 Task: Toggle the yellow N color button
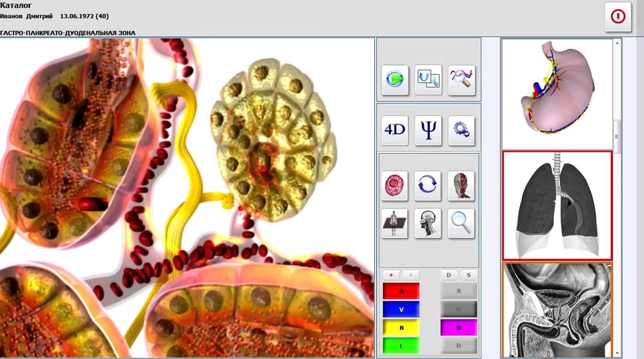(401, 327)
